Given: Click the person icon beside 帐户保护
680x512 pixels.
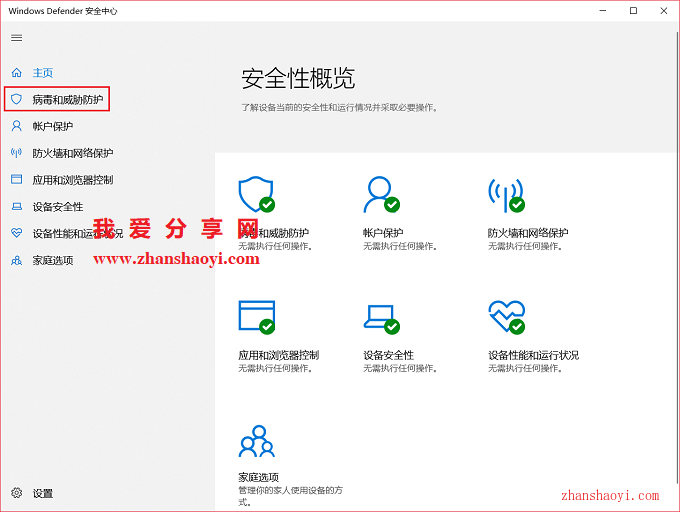Looking at the screenshot, I should tap(16, 126).
